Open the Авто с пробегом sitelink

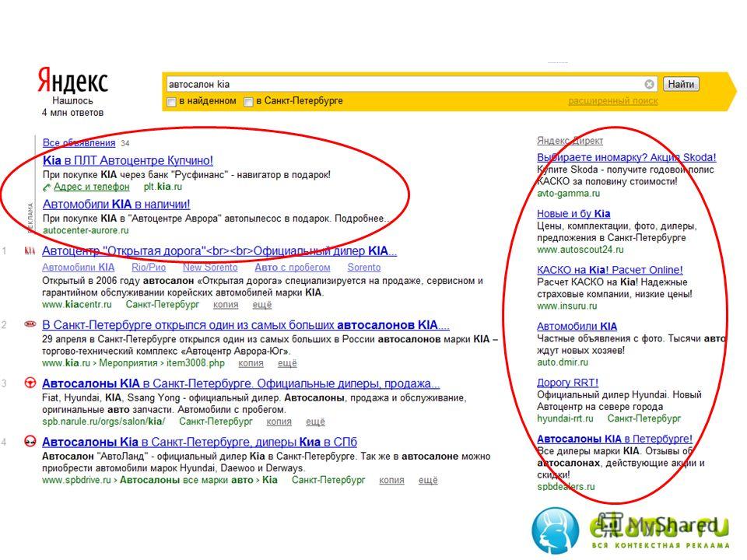293,267
